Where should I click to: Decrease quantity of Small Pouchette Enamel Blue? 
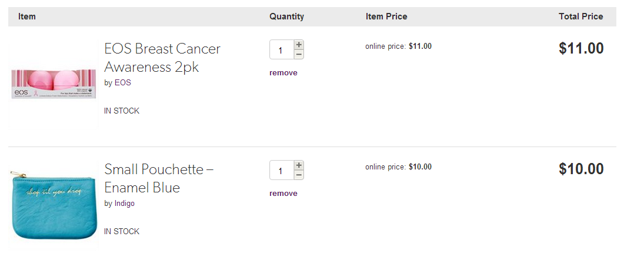(x=299, y=175)
